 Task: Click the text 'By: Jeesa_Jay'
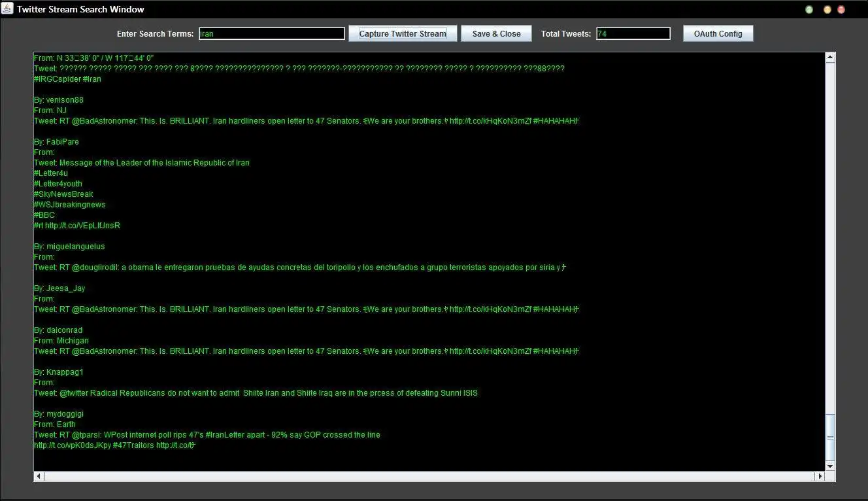59,288
